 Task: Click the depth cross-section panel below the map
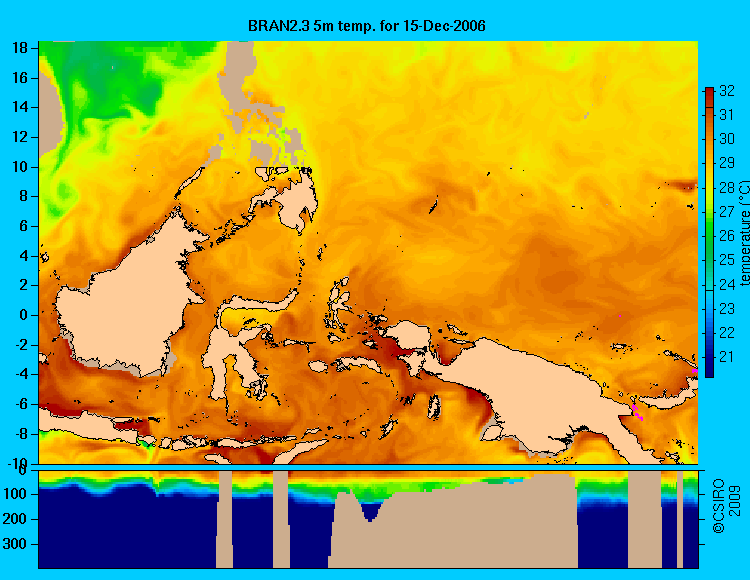tap(368, 519)
